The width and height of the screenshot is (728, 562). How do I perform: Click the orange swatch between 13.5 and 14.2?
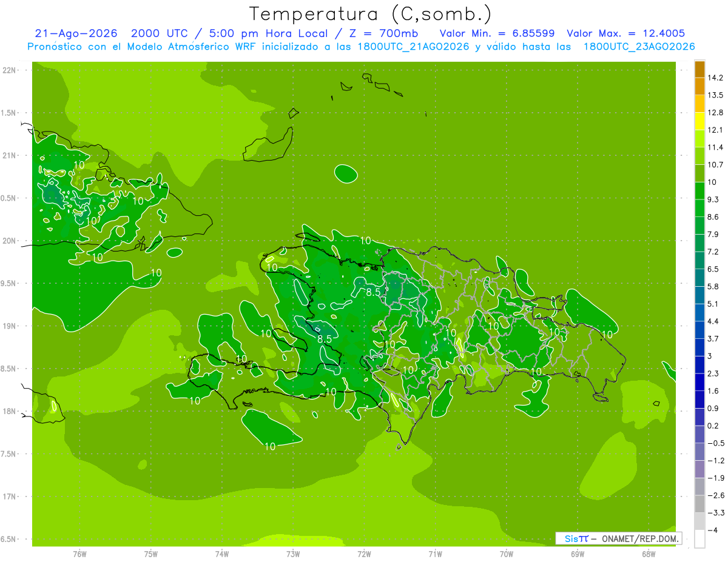click(699, 86)
